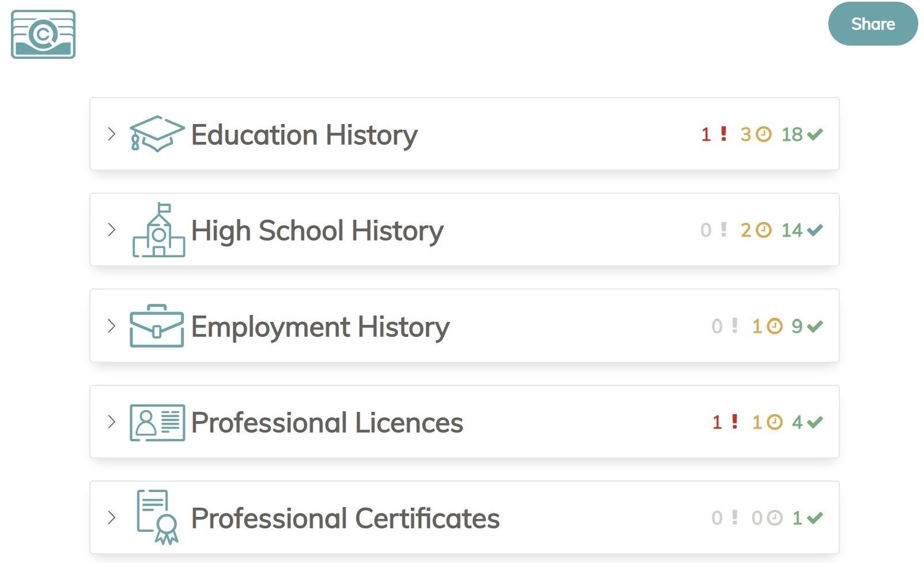Viewport: 924px width, 563px height.
Task: Click the green checkmark on Professional Certificates
Action: (x=813, y=517)
